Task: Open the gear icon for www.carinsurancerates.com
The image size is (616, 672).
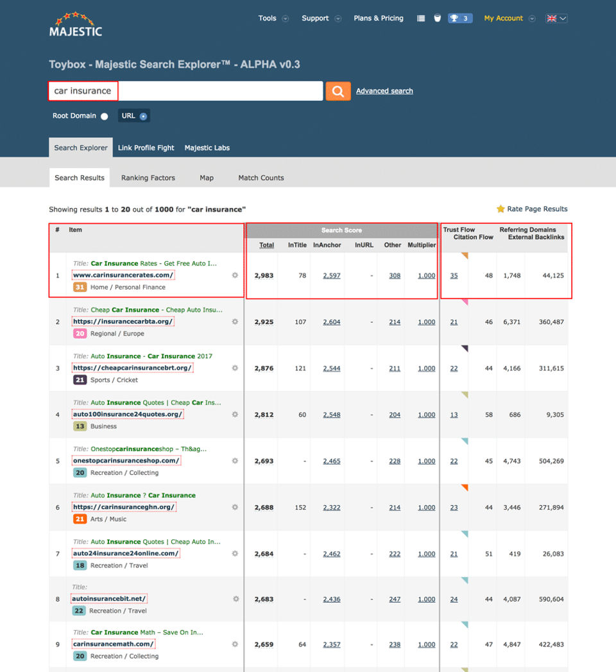Action: [235, 275]
